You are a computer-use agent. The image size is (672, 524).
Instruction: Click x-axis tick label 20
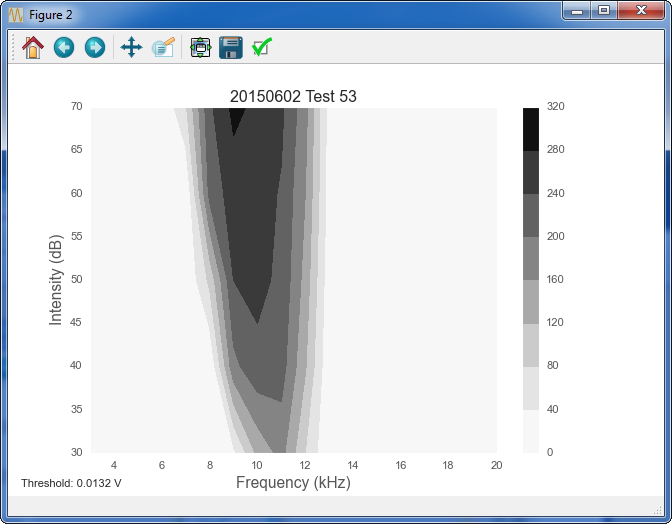(497, 465)
